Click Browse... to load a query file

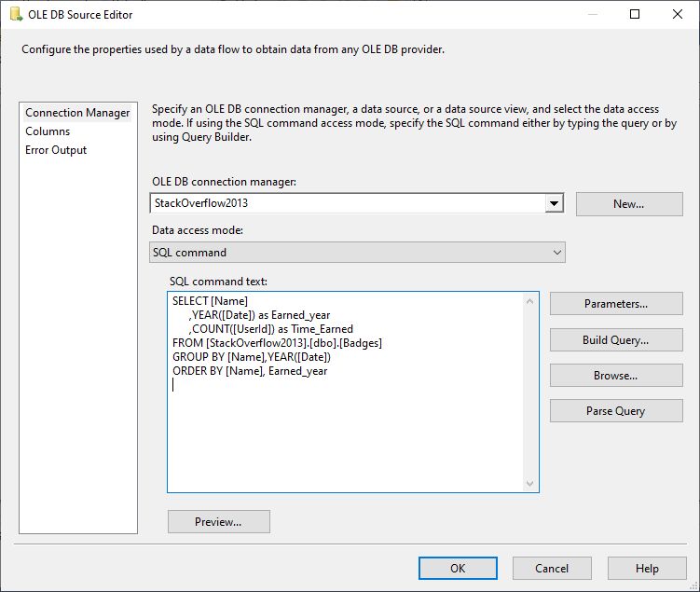(615, 376)
